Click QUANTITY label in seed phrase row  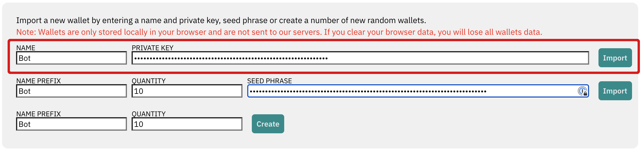click(x=149, y=81)
